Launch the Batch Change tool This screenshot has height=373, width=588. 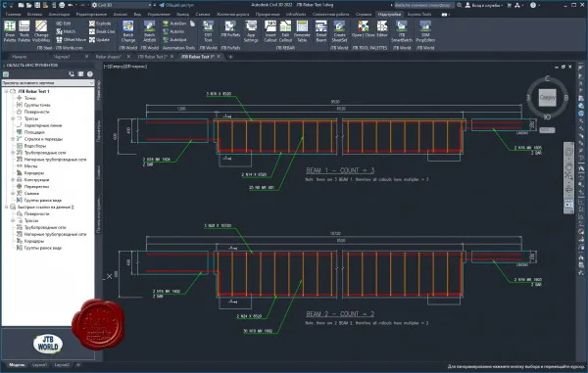127,31
